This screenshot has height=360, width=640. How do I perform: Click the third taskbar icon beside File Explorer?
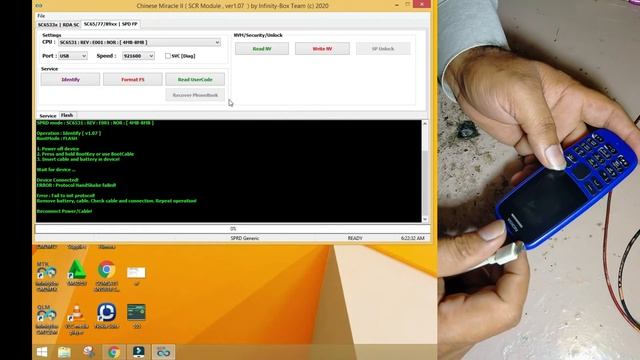click(89, 352)
